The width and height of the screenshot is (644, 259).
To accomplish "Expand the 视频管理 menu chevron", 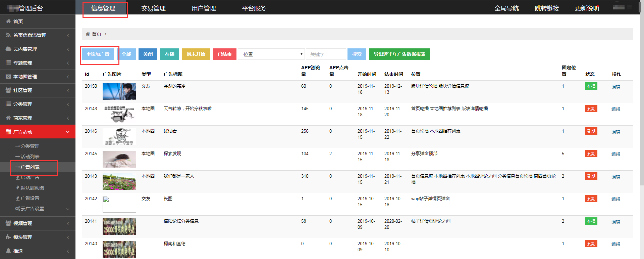I will click(x=68, y=223).
